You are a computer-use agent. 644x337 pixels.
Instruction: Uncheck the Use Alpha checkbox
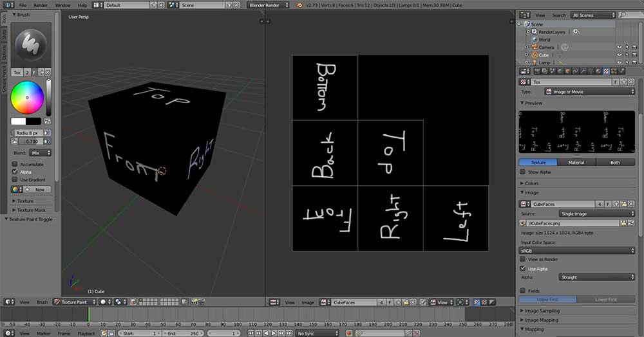522,268
